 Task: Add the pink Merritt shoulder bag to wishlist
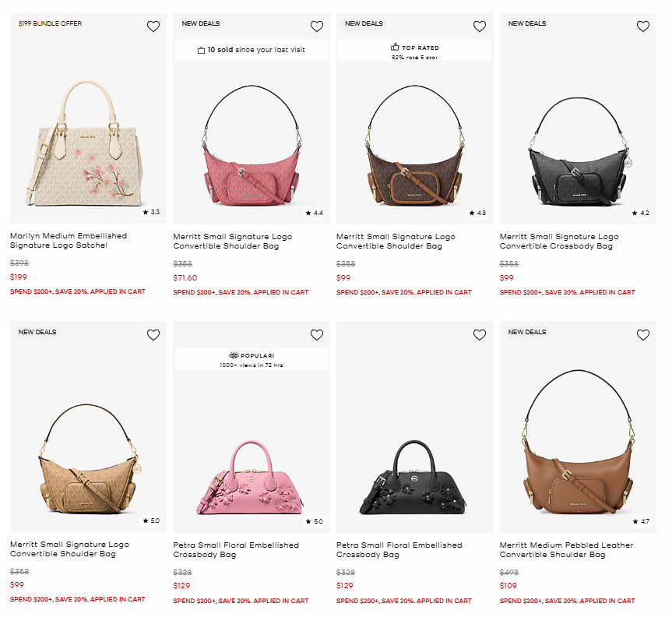316,26
